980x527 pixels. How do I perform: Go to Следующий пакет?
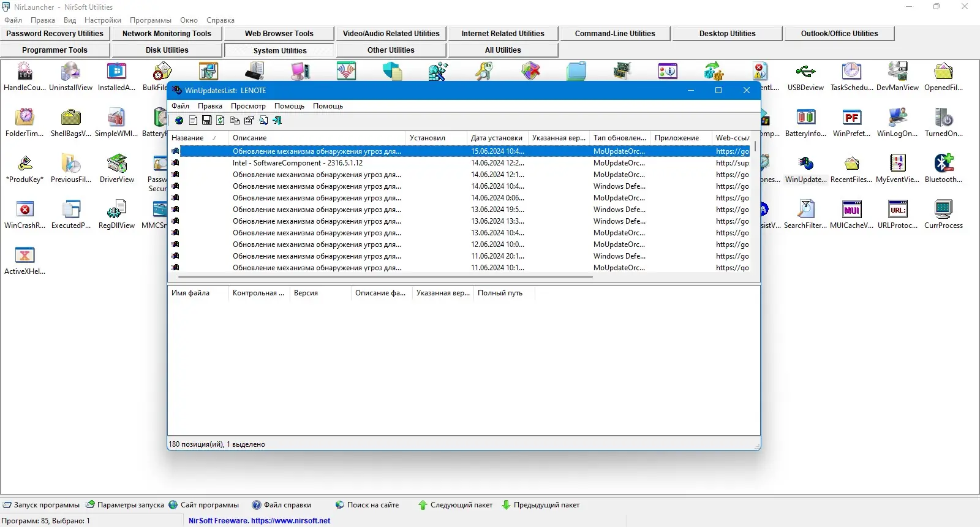(x=456, y=505)
